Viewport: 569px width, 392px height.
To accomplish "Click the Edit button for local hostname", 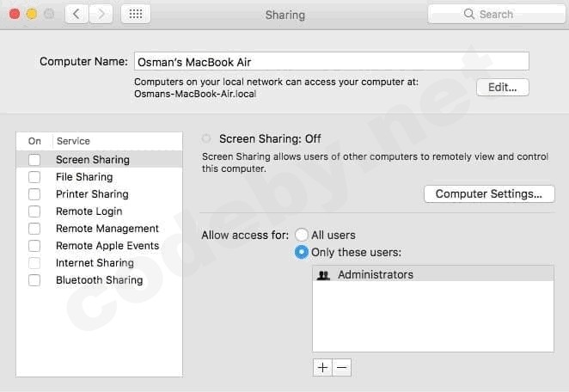I will pos(503,87).
